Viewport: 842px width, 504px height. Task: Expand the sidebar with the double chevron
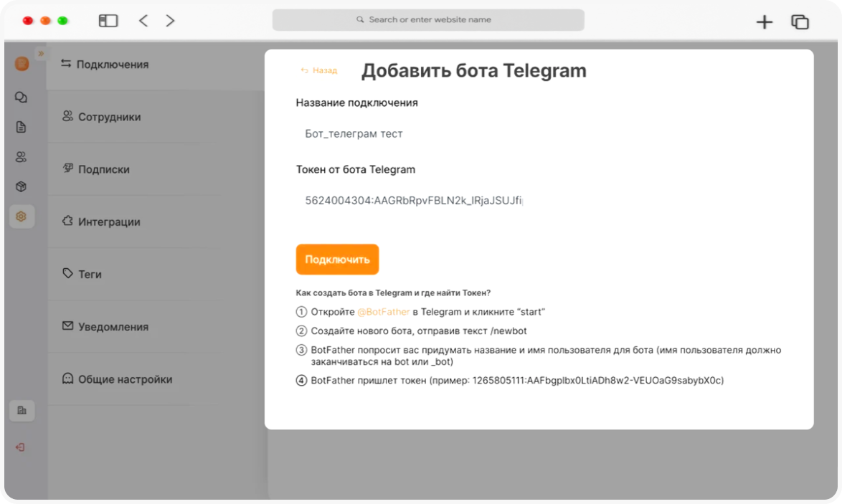[x=41, y=54]
